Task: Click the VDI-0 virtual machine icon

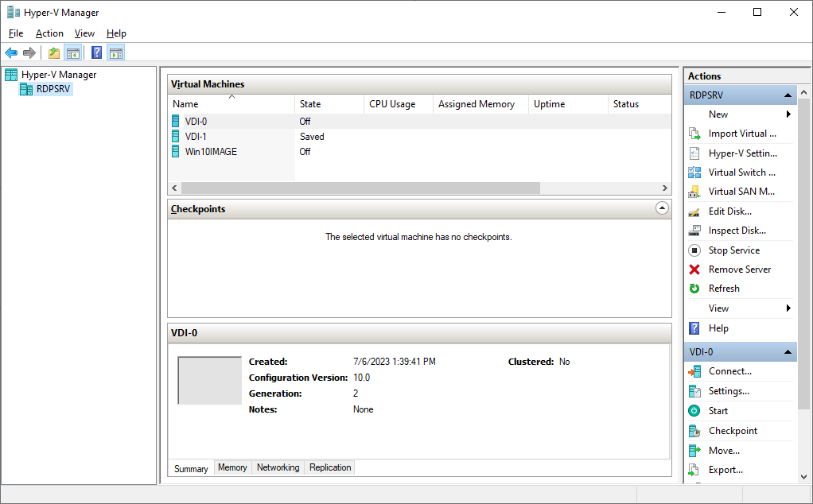Action: (x=176, y=121)
